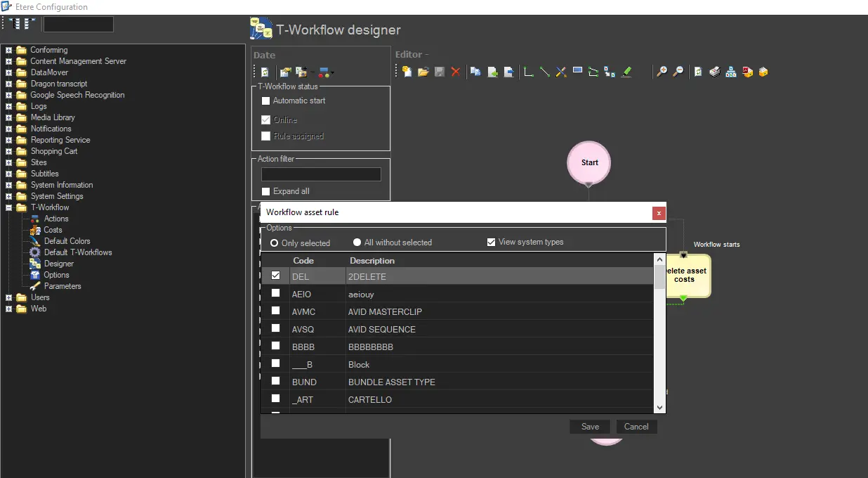Open the Default Colors tree item
The width and height of the screenshot is (868, 478).
(x=67, y=241)
